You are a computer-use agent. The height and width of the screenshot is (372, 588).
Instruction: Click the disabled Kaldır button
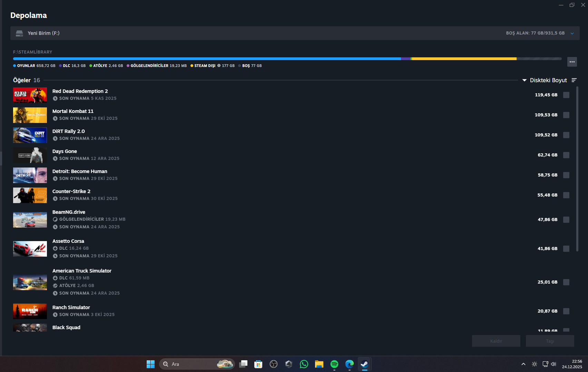tap(496, 341)
